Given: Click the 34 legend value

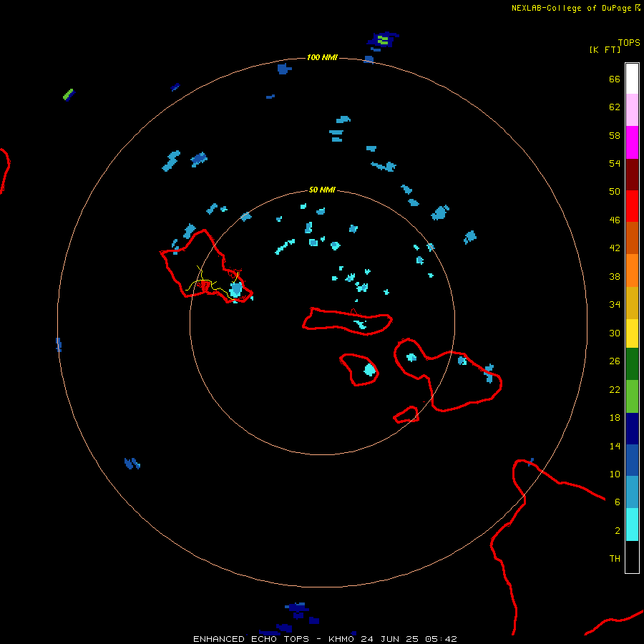Looking at the screenshot, I should pyautogui.click(x=615, y=305).
